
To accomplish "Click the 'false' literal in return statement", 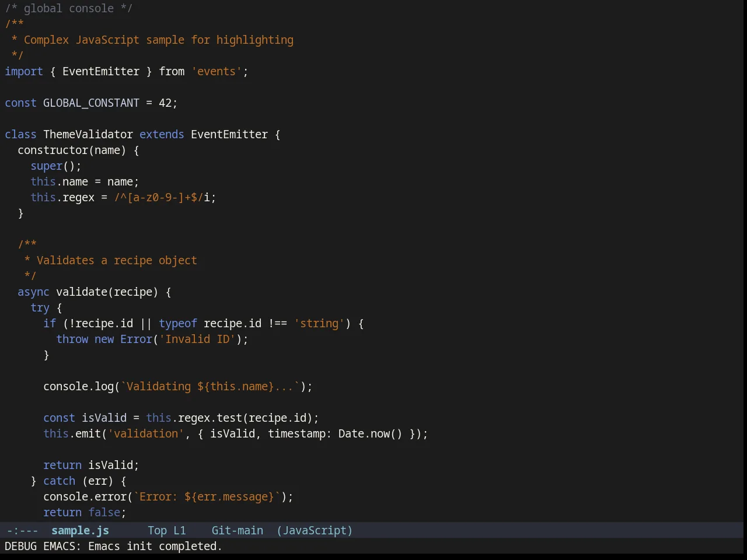I will 104,512.
